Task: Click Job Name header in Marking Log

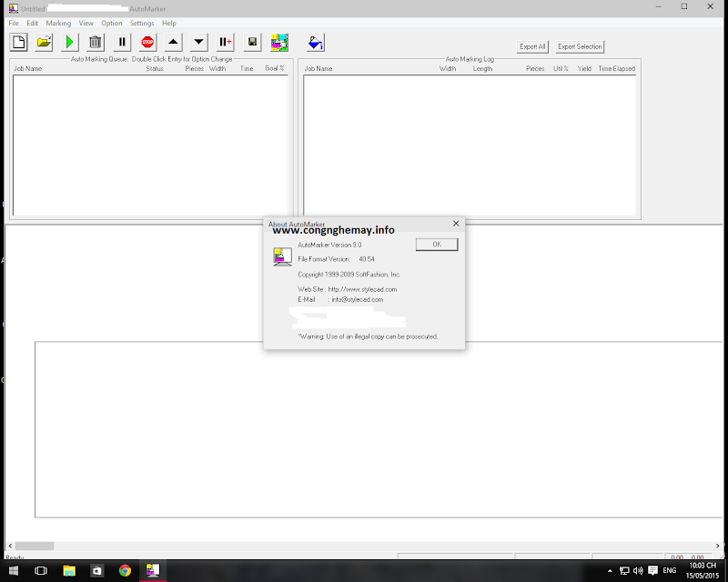Action: [x=318, y=69]
